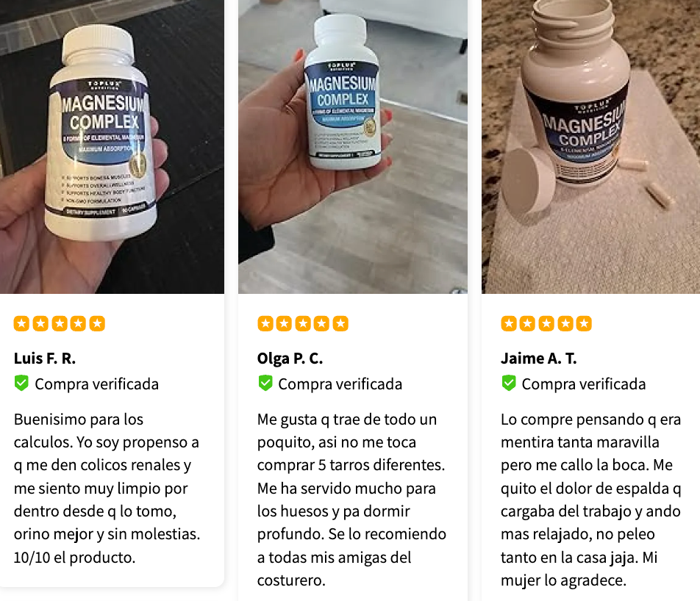
Task: Click fifth star of Luis F. R.'s rating
Action: point(97,323)
